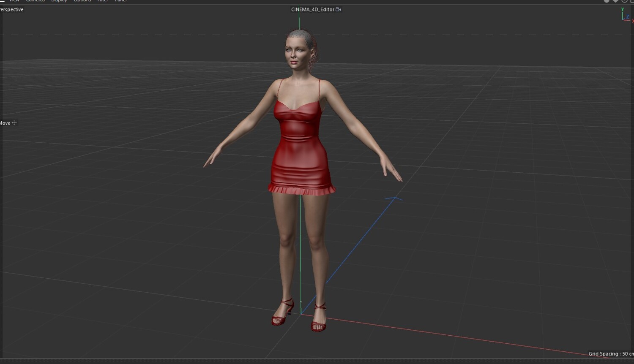Open the Options menu
Screen dimensions: 634x364
point(82,1)
